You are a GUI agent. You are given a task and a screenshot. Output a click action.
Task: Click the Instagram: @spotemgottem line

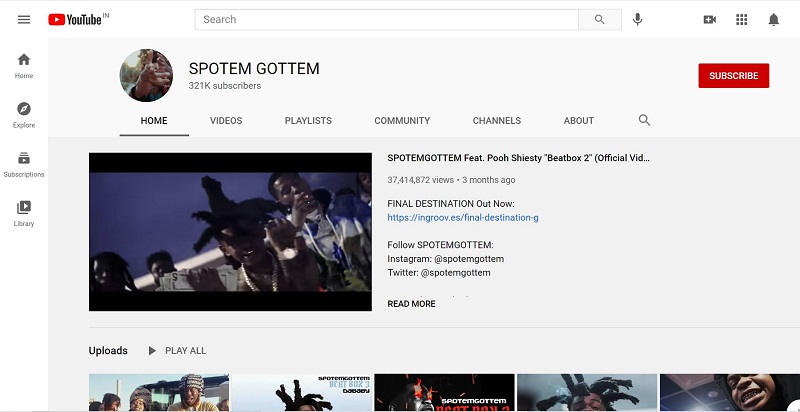click(x=445, y=259)
